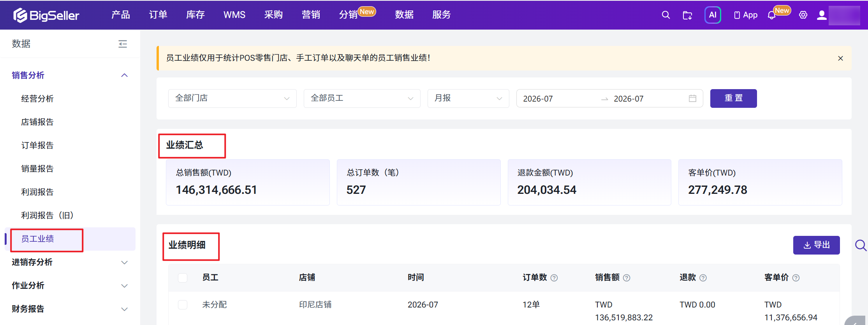Image resolution: width=868 pixels, height=325 pixels.
Task: Open the 产品 top menu
Action: pos(121,15)
